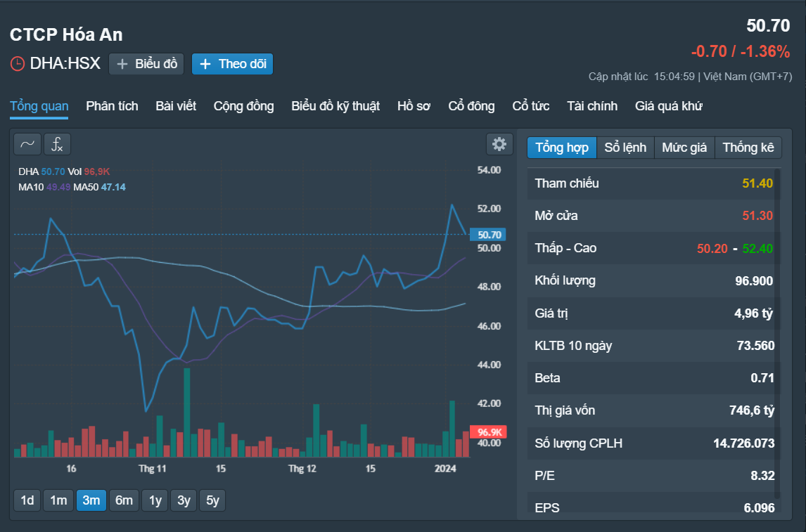Click the Beta value 0.71

[762, 378]
